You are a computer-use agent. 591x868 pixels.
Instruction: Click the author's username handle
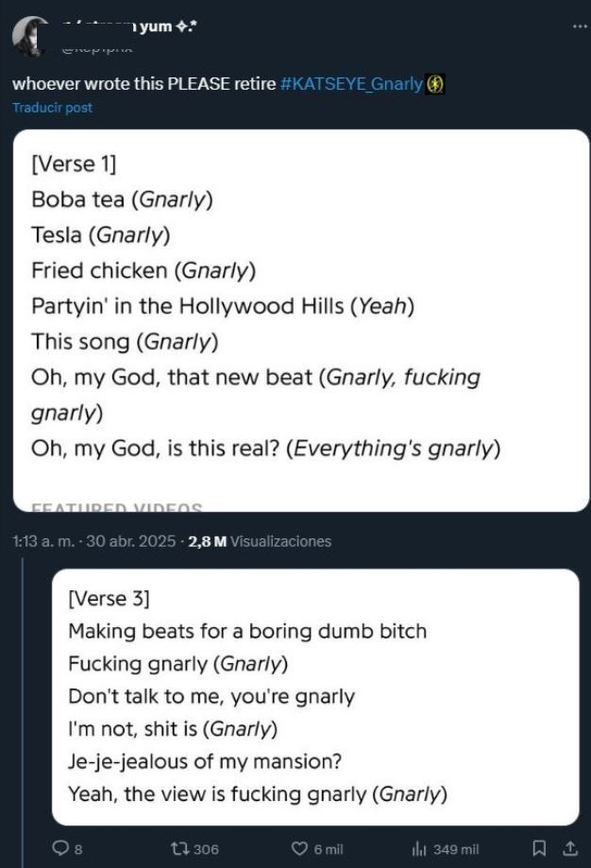tap(97, 48)
